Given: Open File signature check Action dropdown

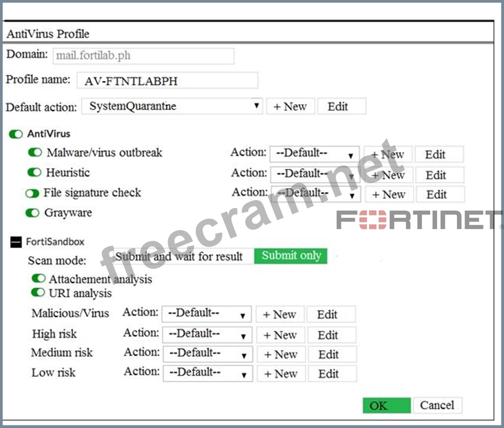Looking at the screenshot, I should (x=316, y=194).
